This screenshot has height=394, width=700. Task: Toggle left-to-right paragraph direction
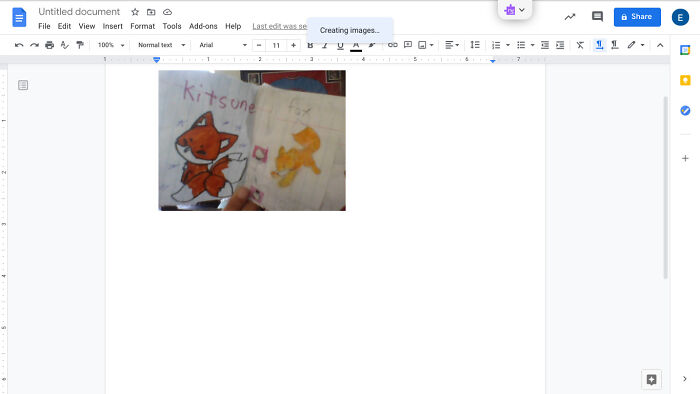point(599,45)
